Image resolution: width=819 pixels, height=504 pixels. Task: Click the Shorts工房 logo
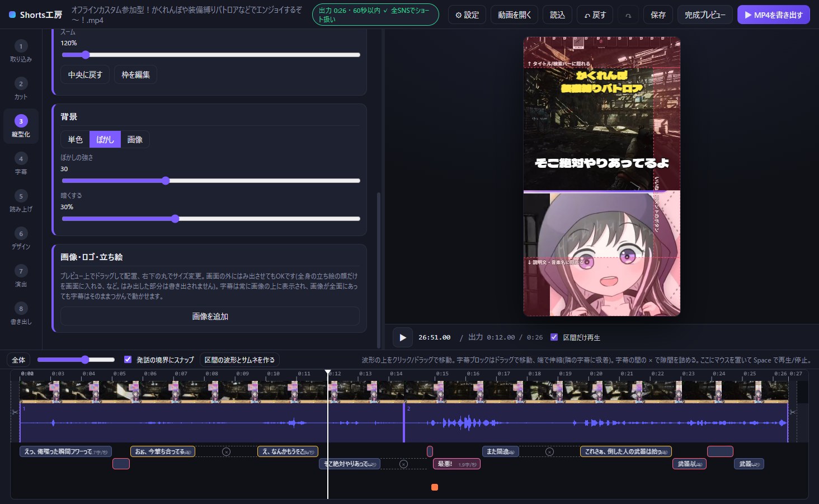tap(36, 15)
